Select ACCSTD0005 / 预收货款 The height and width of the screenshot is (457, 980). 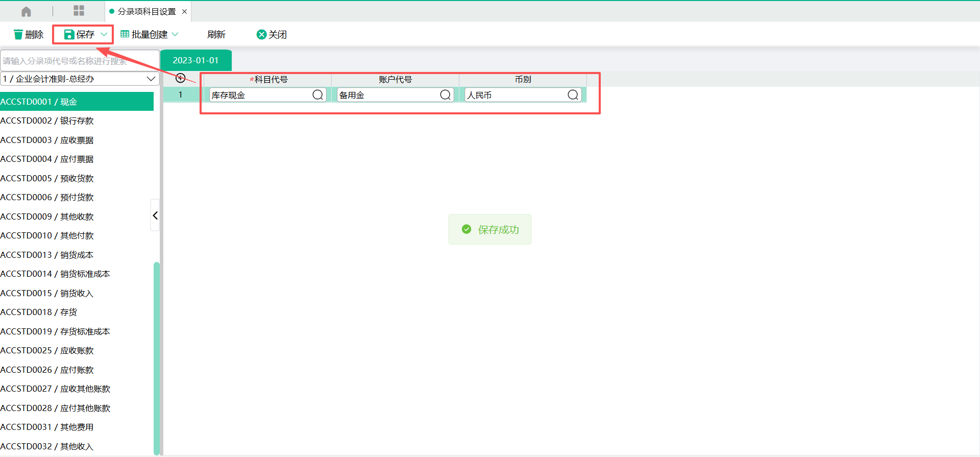[77, 178]
